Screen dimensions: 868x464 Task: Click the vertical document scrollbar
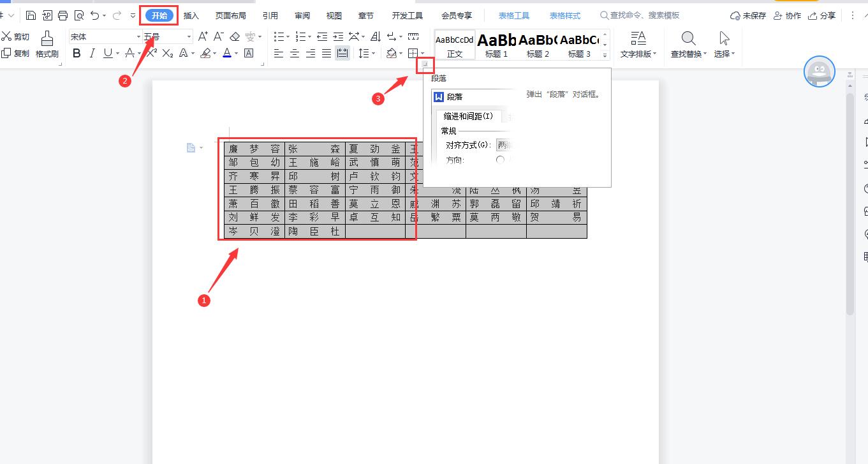click(x=850, y=204)
